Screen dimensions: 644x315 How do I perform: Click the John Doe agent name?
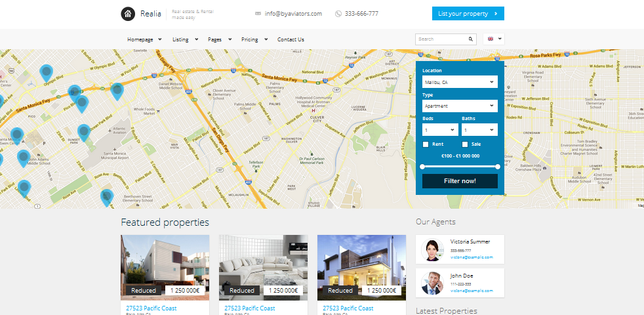[461, 276]
